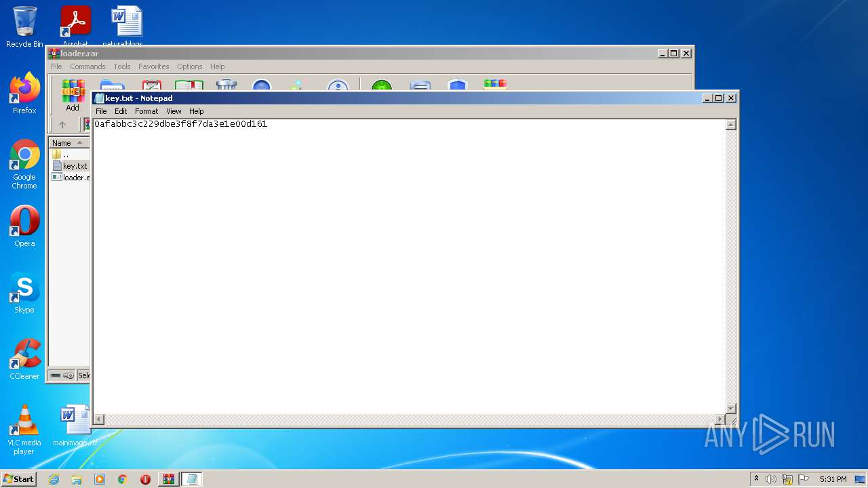This screenshot has width=868, height=488.
Task: Open the Recycle Bin desktop icon
Action: coord(24,27)
